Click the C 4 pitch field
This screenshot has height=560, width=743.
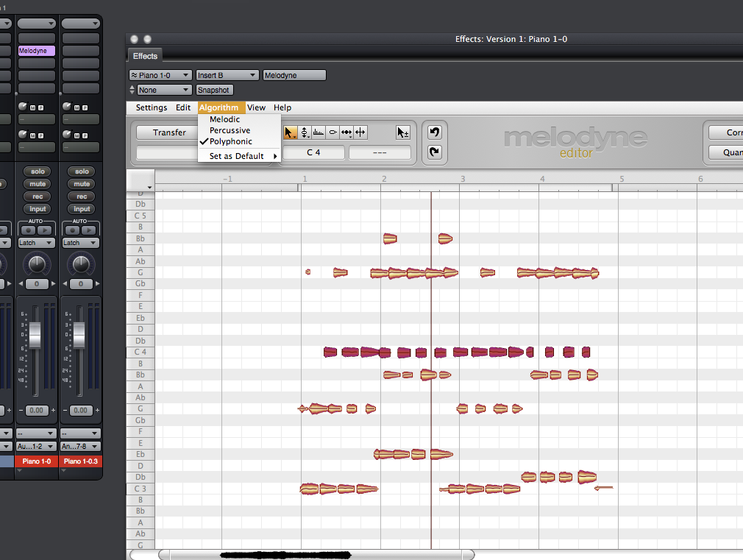(314, 153)
